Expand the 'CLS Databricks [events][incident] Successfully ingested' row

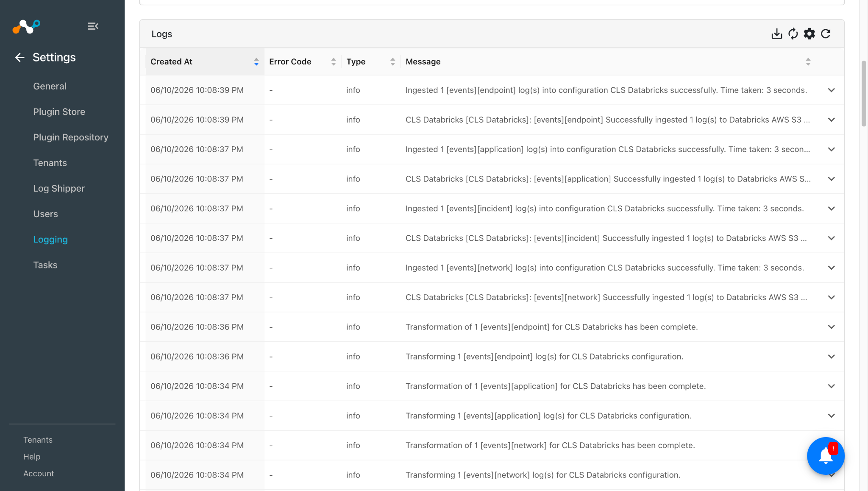click(831, 238)
